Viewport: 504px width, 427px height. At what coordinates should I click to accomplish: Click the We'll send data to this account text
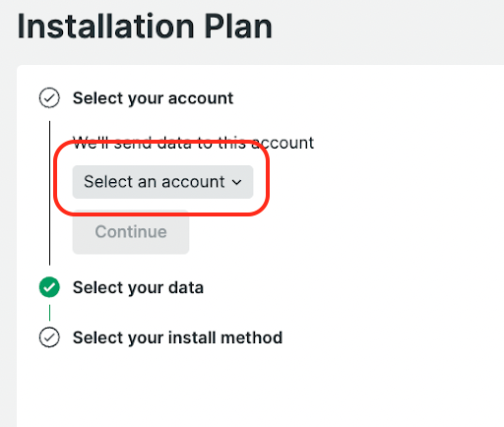click(x=193, y=143)
